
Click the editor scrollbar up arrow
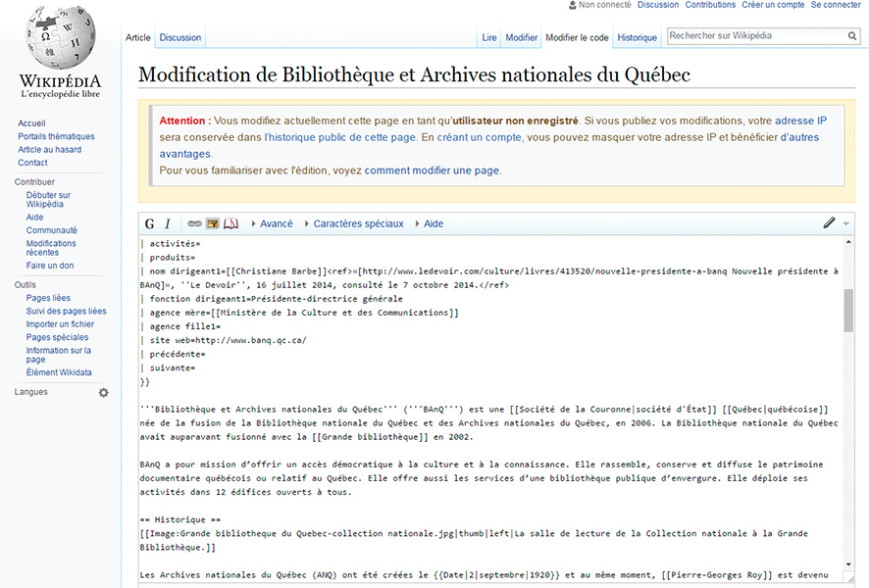848,242
